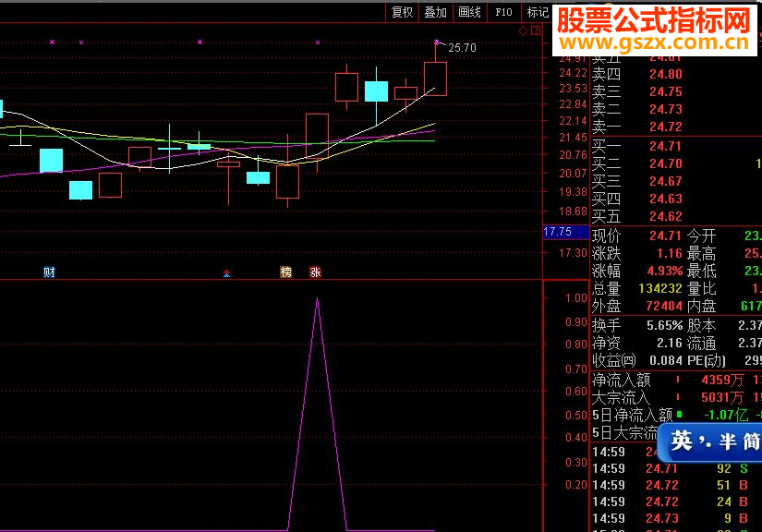Click the 榜 marker icon
The height and width of the screenshot is (532, 762).
[x=285, y=272]
